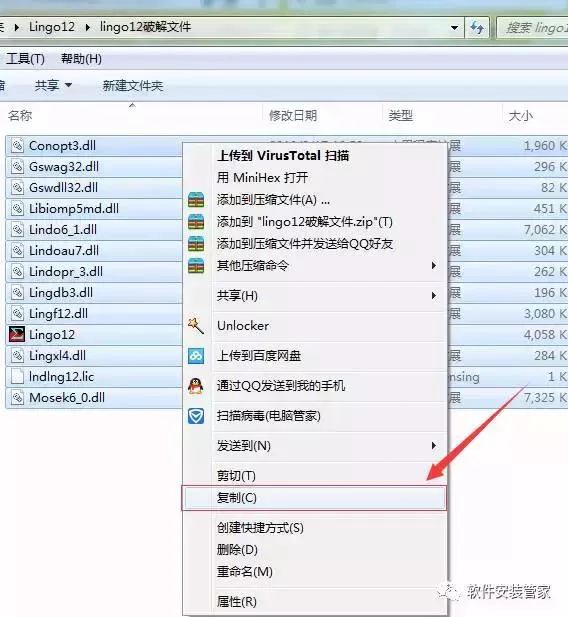Screen dimensions: 568x617
Task: Click archive icon beside 添加到 lingo12破解文件.zip
Action: coord(196,222)
